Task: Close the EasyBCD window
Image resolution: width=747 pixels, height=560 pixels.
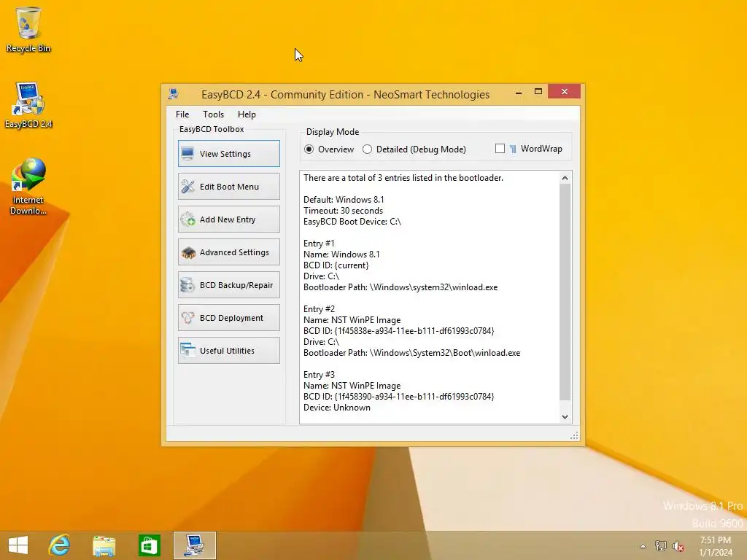Action: coord(564,91)
